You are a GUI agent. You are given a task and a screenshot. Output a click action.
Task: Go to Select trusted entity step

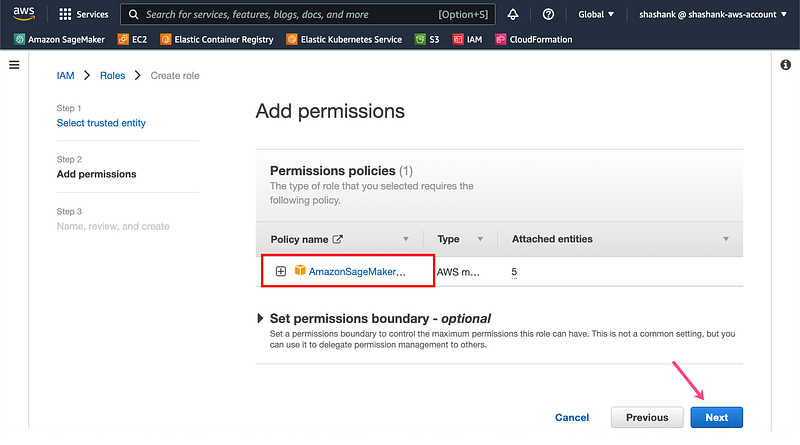tap(101, 123)
